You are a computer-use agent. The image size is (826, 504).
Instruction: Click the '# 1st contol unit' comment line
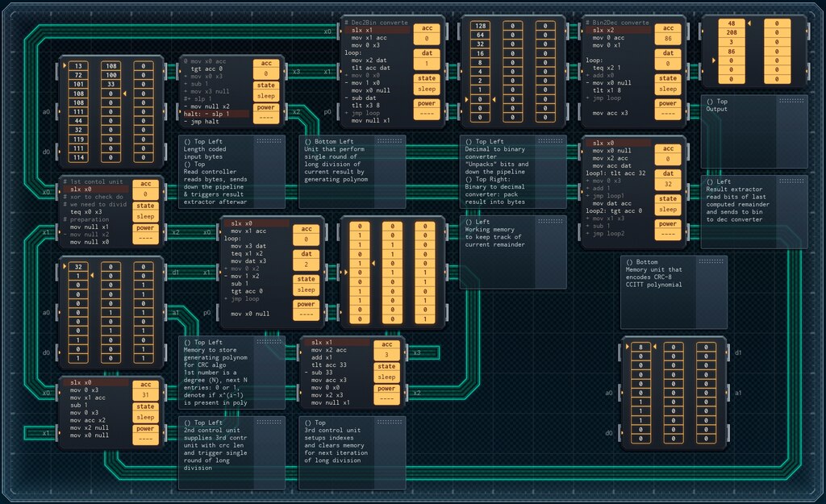pyautogui.click(x=93, y=181)
